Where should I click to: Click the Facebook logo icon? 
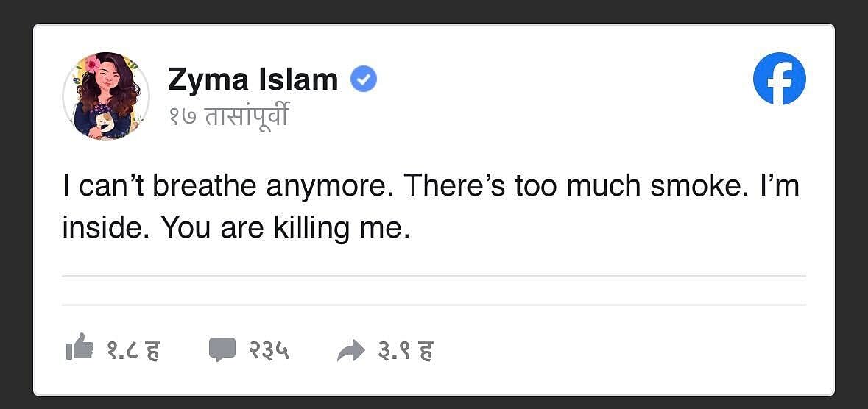(779, 78)
